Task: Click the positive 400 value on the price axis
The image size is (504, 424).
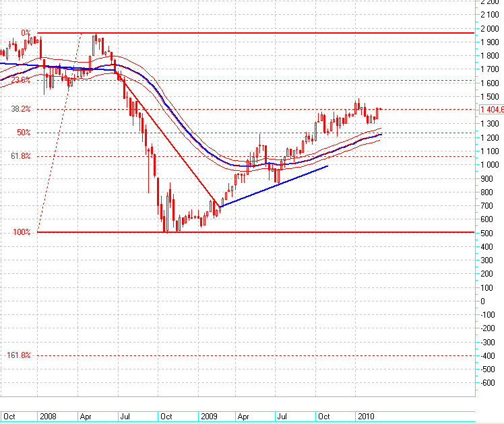Action: [x=486, y=247]
